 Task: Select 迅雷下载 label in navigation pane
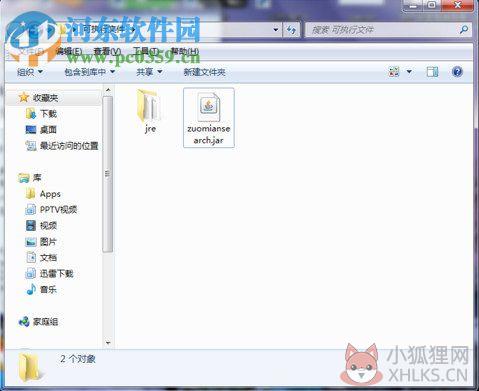pyautogui.click(x=56, y=273)
